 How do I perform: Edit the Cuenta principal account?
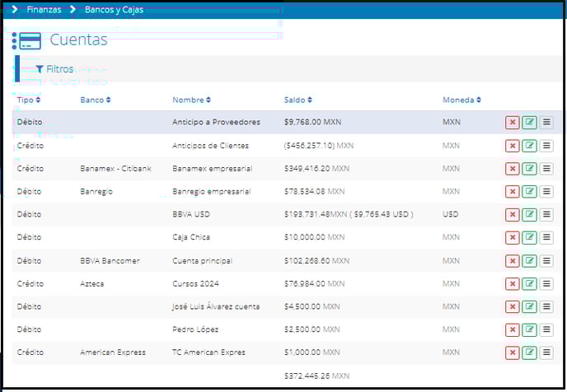pos(529,261)
